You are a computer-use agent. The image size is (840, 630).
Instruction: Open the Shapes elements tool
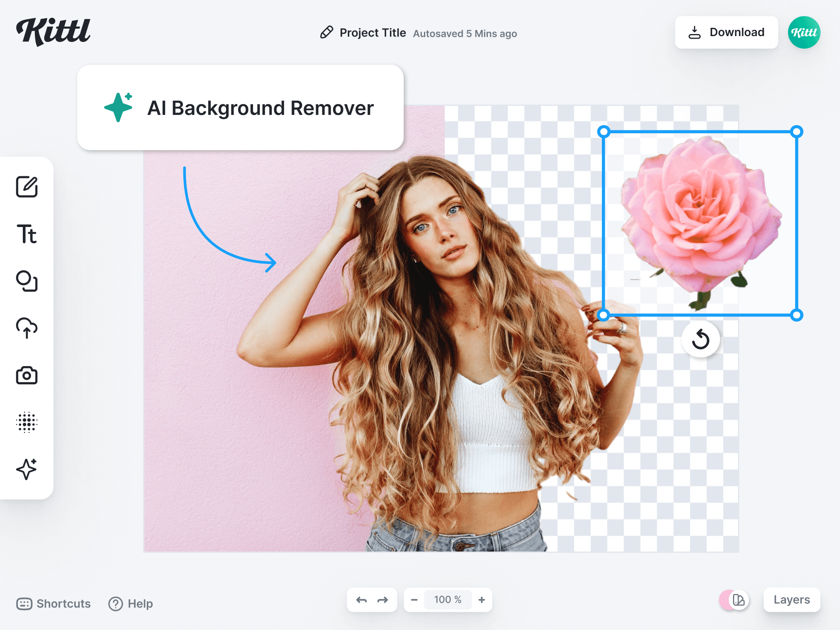(27, 281)
